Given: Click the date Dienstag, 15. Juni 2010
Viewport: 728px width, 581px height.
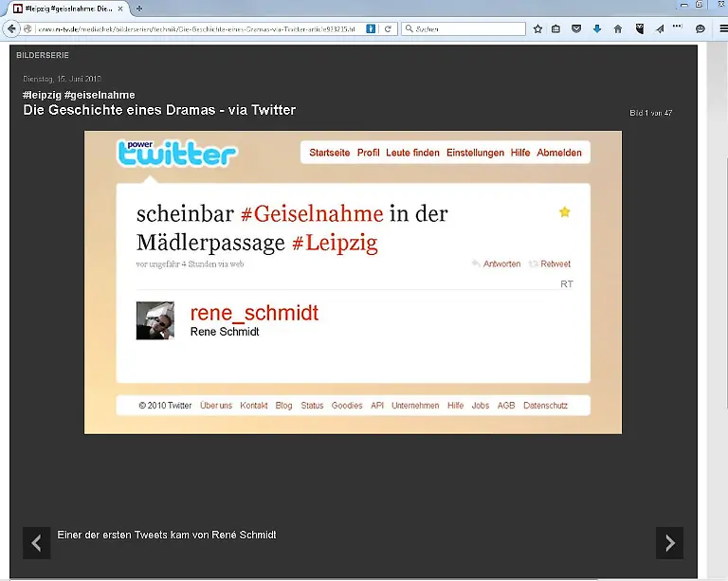Looking at the screenshot, I should [63, 79].
